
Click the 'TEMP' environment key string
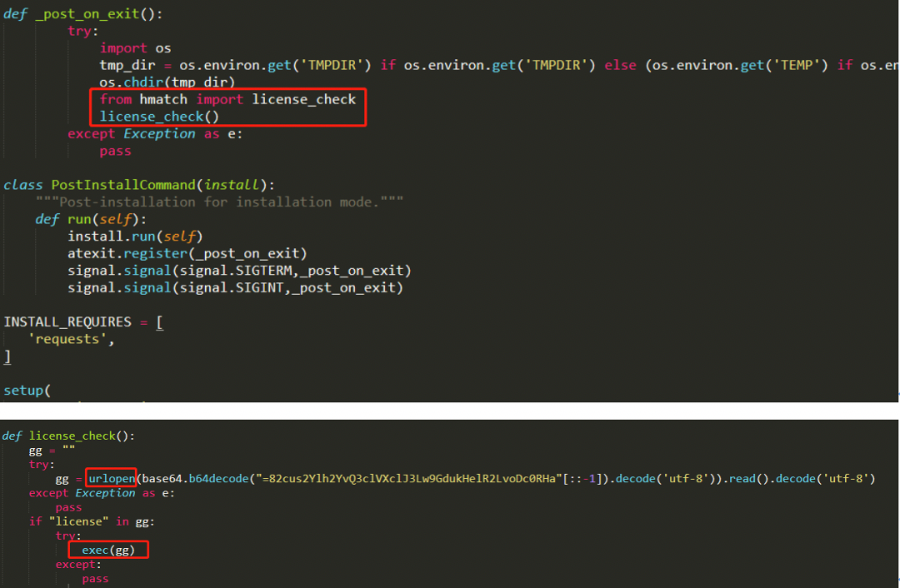point(796,66)
